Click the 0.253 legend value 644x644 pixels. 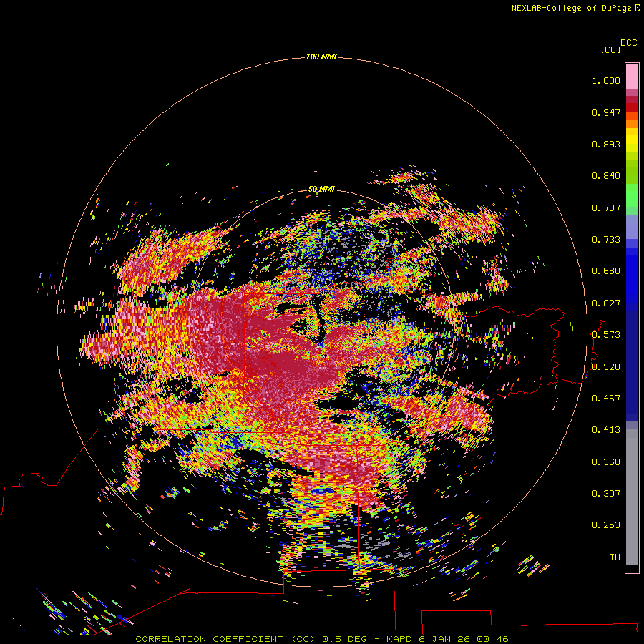click(x=606, y=525)
